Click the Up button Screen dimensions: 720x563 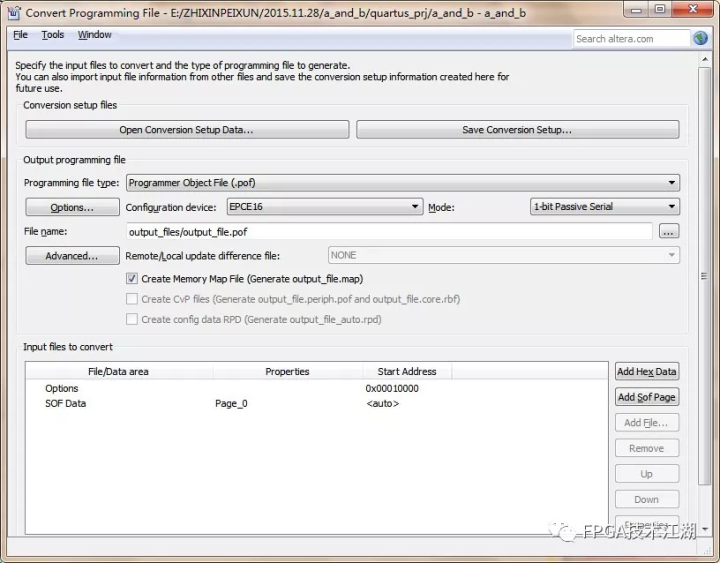647,474
